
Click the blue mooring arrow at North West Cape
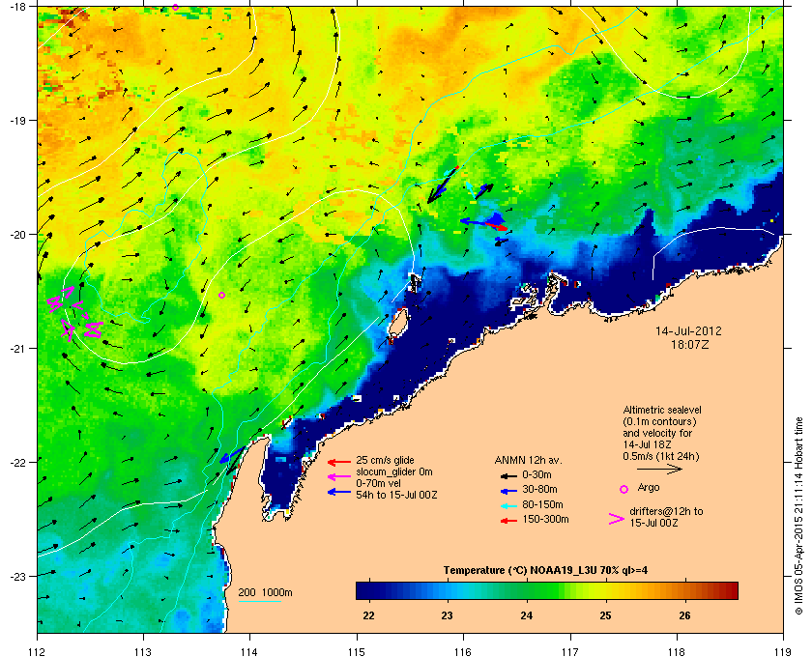tap(231, 456)
